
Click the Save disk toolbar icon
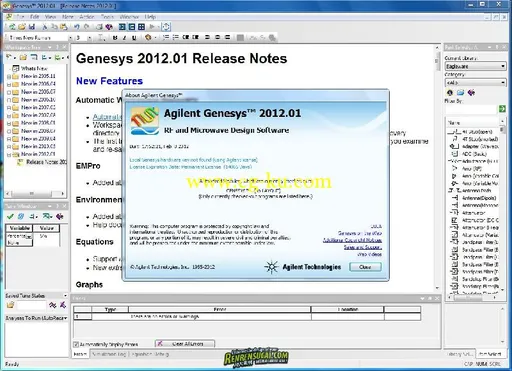[x=32, y=27]
